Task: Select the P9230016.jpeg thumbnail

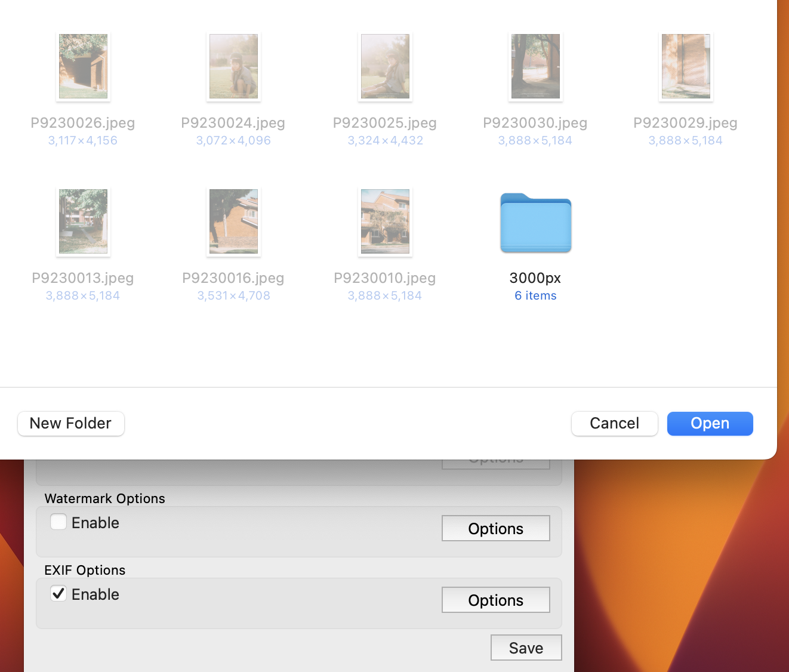Action: (x=233, y=221)
